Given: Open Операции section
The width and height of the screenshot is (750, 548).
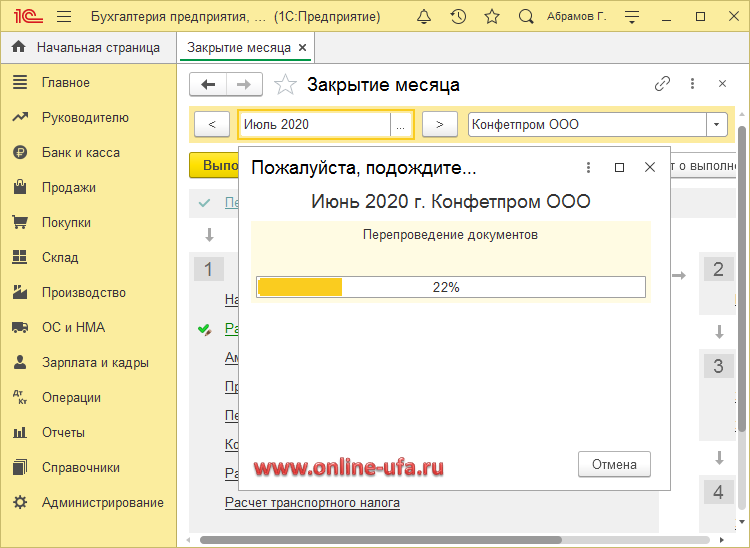Looking at the screenshot, I should point(71,397).
